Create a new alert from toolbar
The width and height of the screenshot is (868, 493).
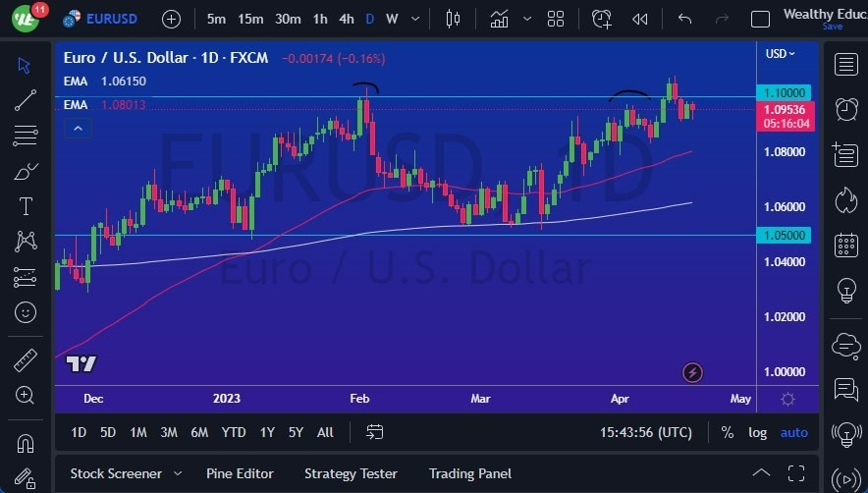pyautogui.click(x=601, y=19)
